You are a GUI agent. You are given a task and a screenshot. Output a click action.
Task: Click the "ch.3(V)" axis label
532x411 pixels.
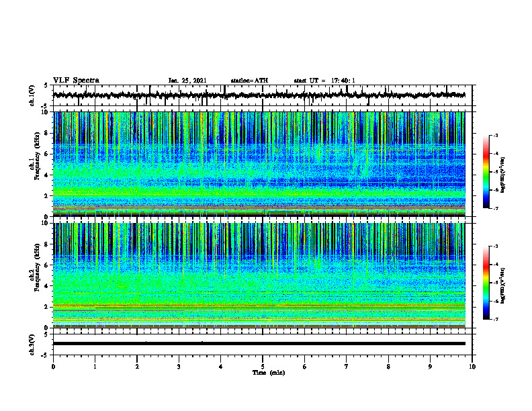32,345
